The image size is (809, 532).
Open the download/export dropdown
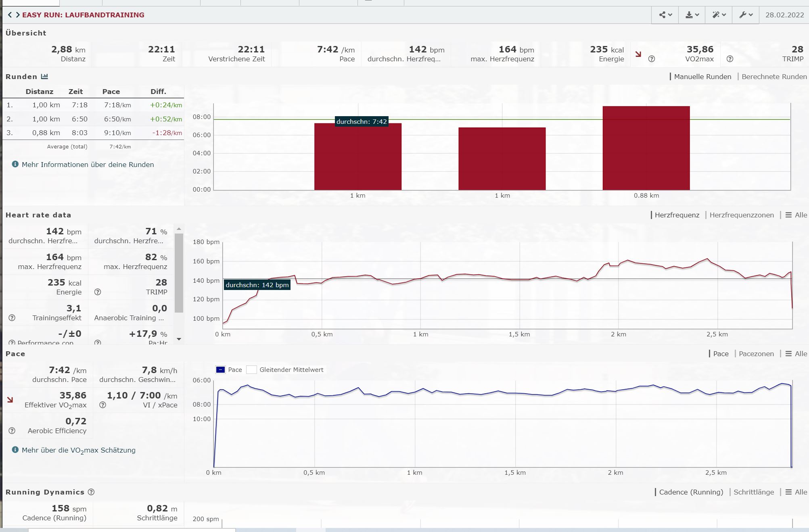(x=692, y=15)
